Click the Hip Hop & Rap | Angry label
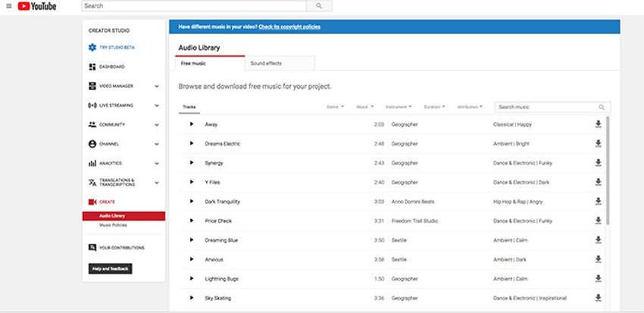This screenshot has width=644, height=313. (x=517, y=202)
